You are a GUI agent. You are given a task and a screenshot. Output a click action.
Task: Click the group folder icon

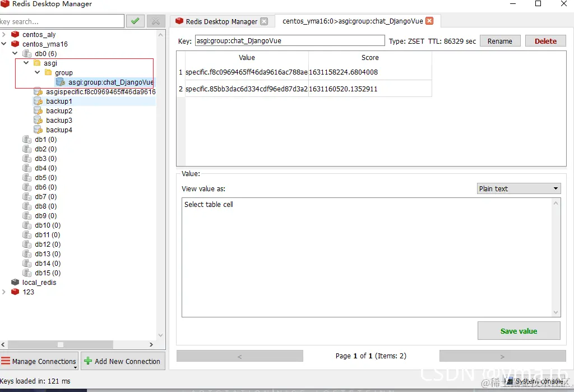pyautogui.click(x=48, y=72)
